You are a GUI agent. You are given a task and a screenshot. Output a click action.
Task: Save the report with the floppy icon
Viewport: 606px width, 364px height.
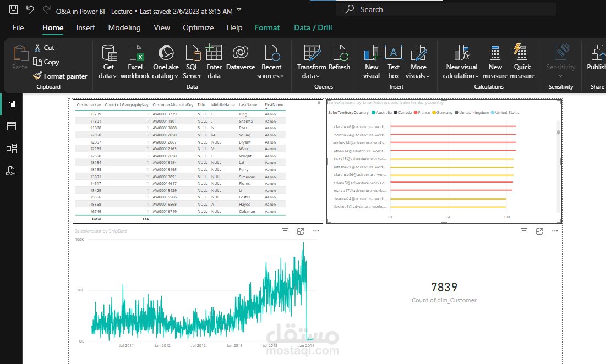(x=13, y=10)
